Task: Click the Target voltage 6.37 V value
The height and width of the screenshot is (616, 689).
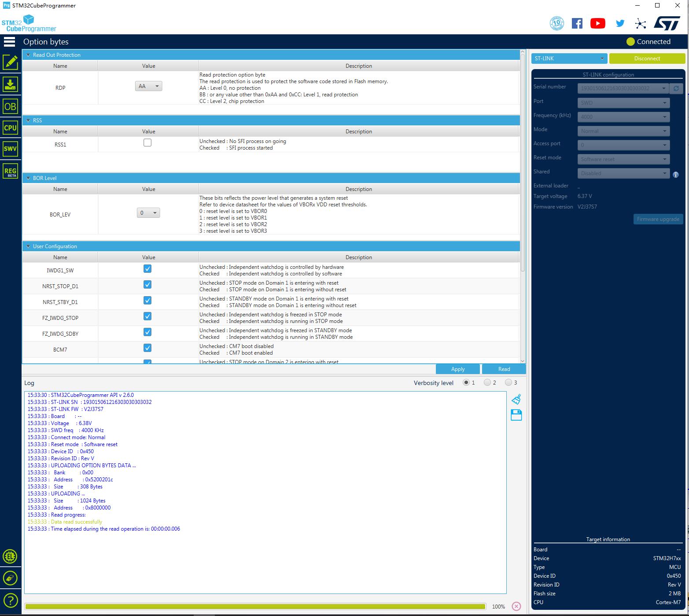Action: (585, 196)
